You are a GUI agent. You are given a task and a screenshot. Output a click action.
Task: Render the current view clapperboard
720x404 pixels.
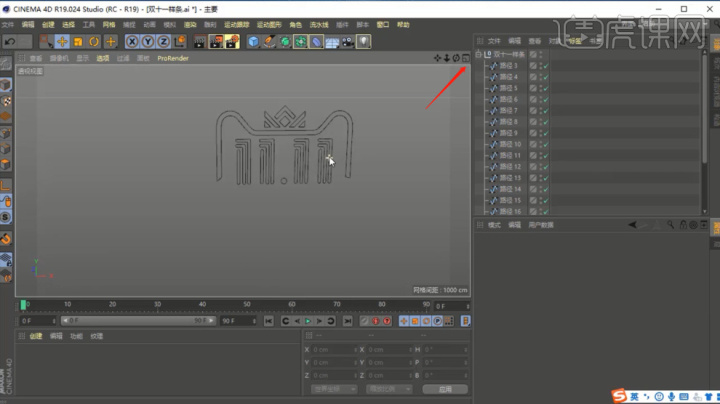tap(200, 42)
